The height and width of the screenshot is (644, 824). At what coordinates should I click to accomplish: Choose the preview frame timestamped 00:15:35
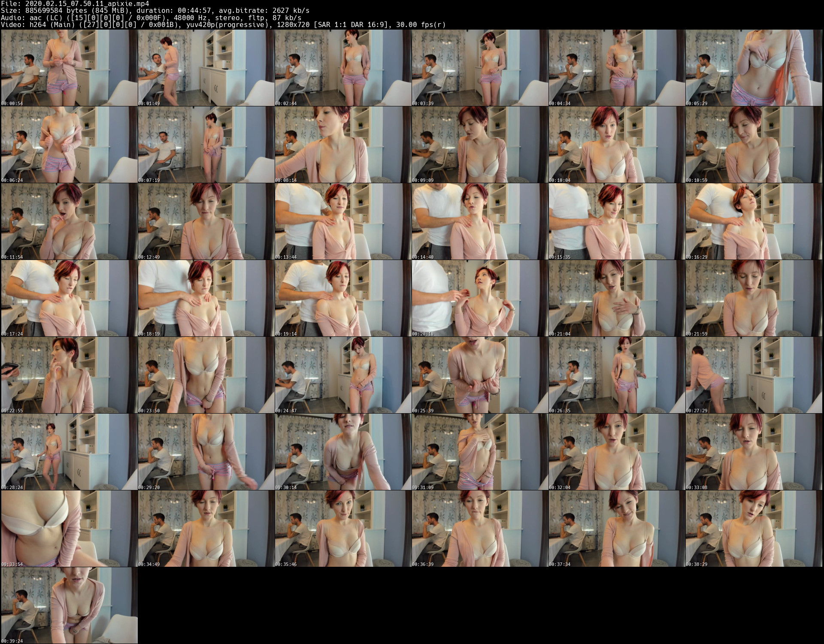[617, 221]
